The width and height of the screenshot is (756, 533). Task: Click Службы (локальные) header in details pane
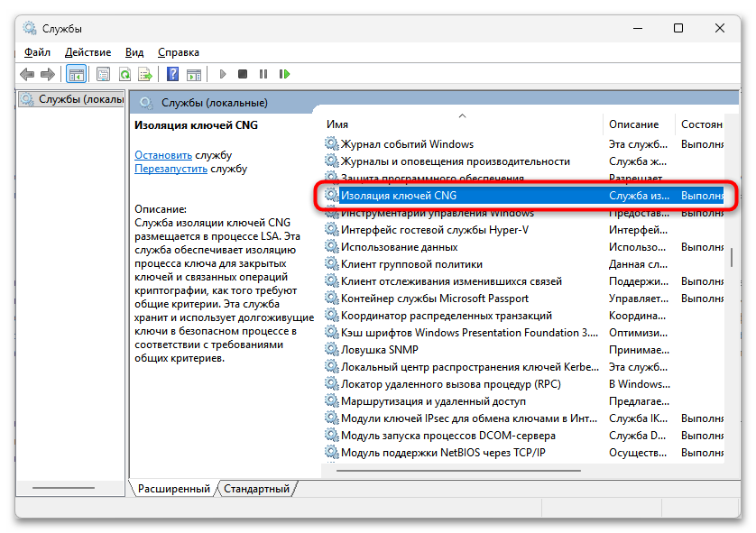214,103
